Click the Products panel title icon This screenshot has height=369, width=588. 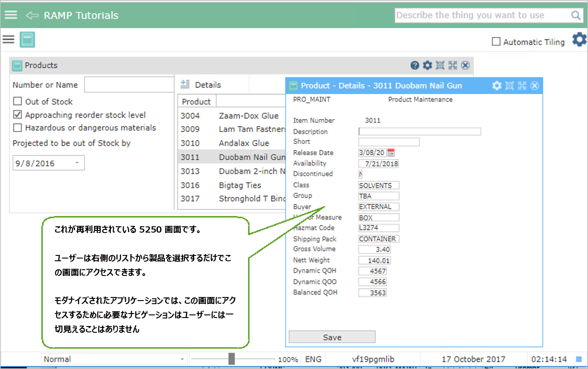point(17,66)
